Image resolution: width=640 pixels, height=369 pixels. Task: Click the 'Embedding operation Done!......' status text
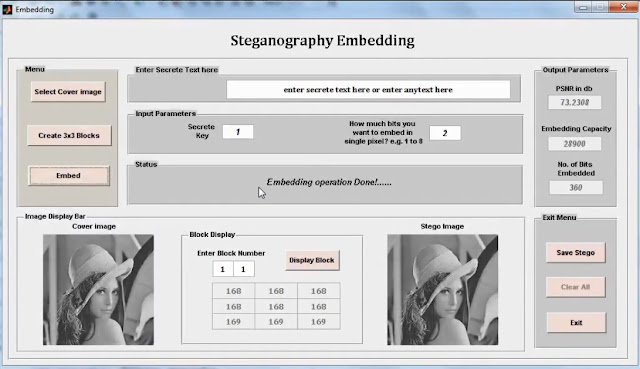tap(329, 182)
